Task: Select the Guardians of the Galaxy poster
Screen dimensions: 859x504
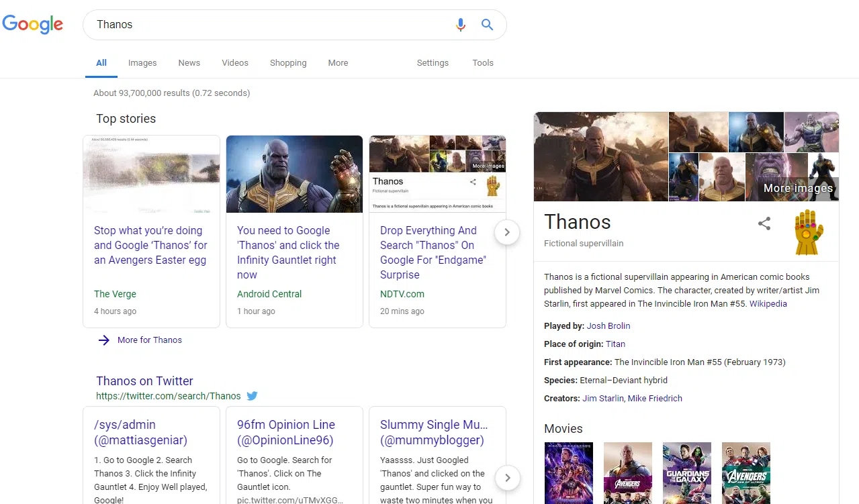Action: (686, 472)
